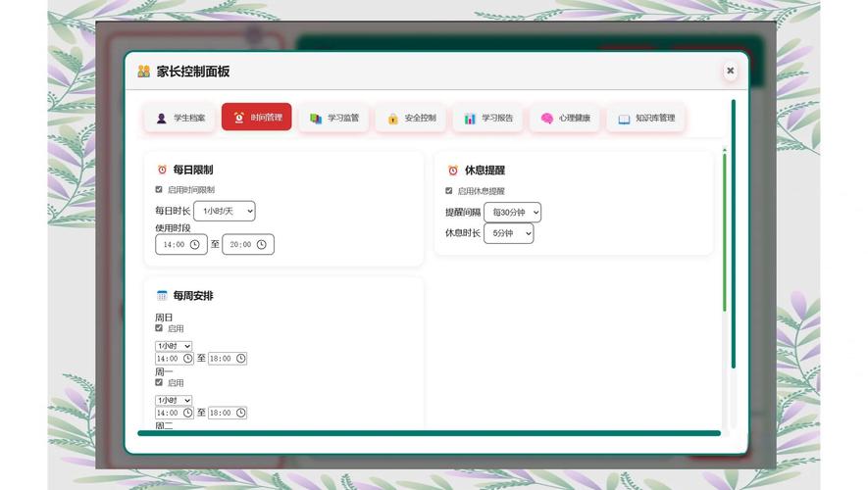Switch to the 知识库管理 tab
868x490 pixels.
point(646,118)
